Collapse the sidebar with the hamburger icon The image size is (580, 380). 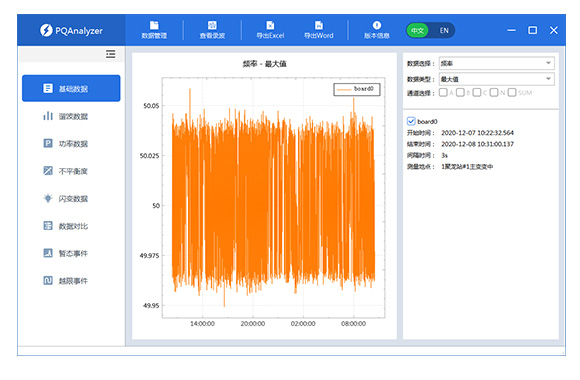click(110, 54)
